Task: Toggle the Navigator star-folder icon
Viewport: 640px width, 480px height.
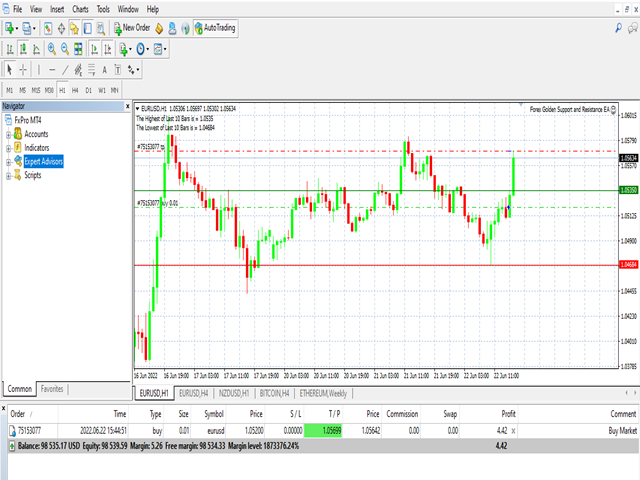Action: click(x=74, y=28)
